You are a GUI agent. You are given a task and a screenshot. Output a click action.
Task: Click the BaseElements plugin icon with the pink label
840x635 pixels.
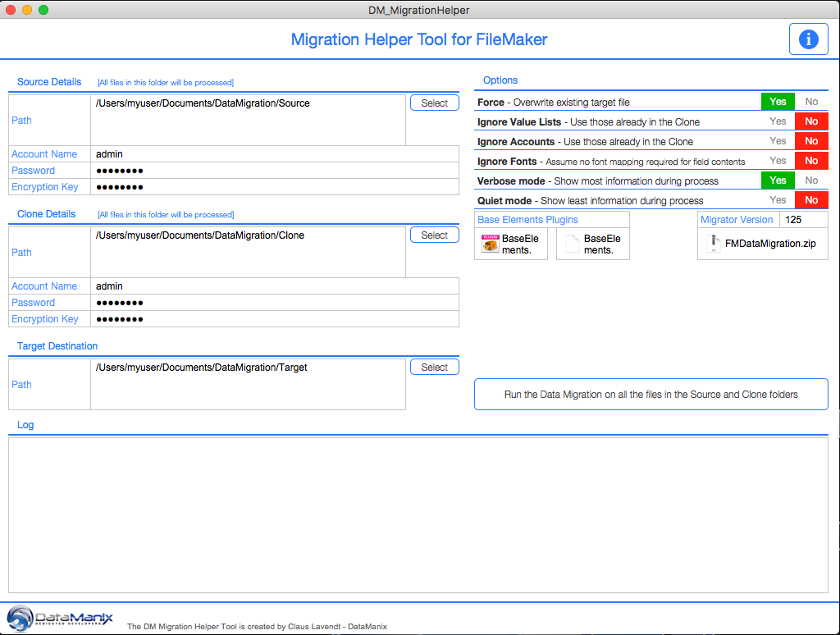click(x=491, y=244)
